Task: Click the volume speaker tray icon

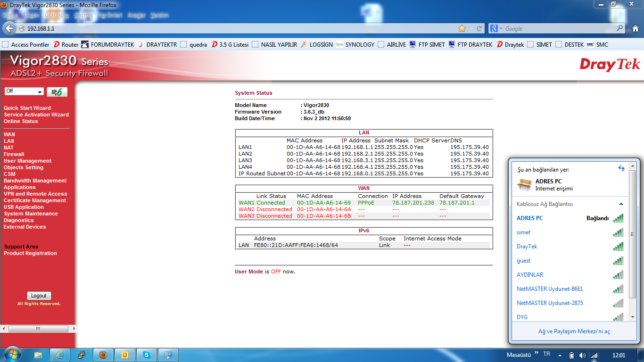Action: (582, 355)
